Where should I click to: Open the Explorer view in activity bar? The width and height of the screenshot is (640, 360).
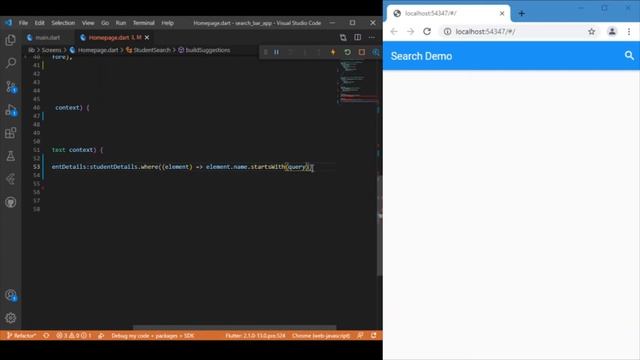point(11,40)
